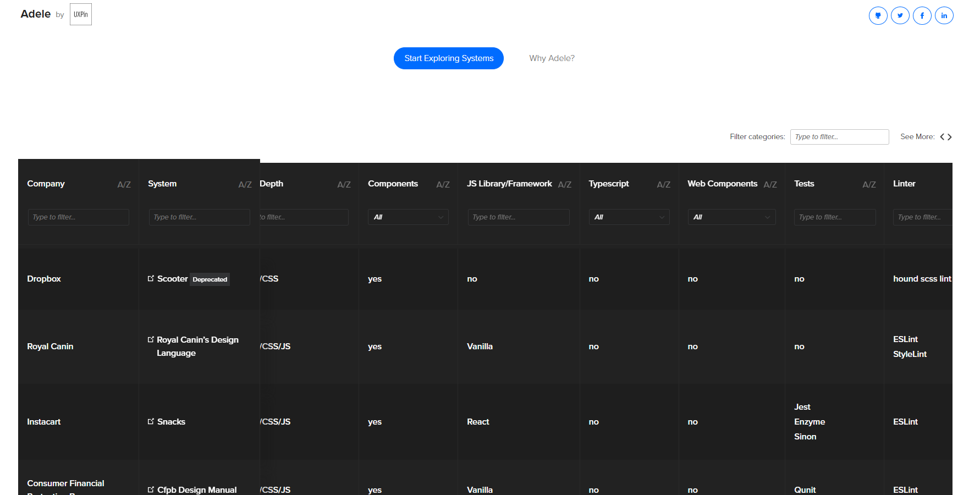This screenshot has height=495, width=980.
Task: Click the UXPin logo
Action: [81, 14]
